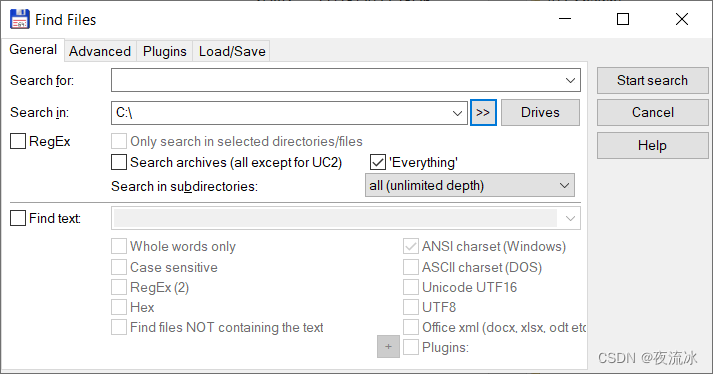Click the plus button beside Plugins

tap(388, 347)
